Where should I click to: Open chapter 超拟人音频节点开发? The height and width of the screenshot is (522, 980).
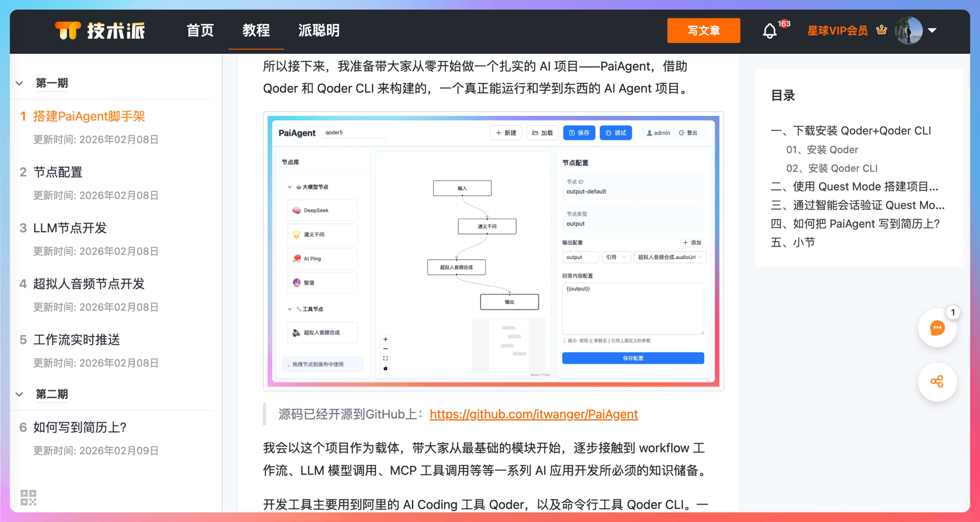pos(89,284)
